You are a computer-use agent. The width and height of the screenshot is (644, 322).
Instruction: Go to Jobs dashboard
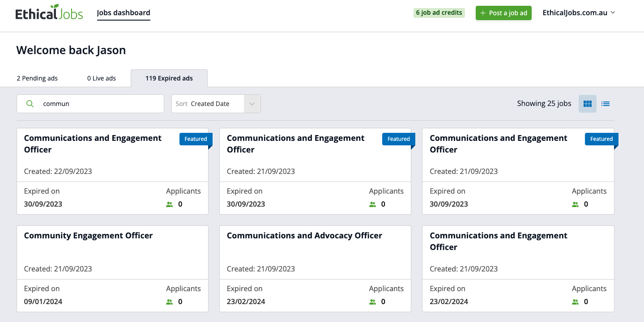click(124, 13)
